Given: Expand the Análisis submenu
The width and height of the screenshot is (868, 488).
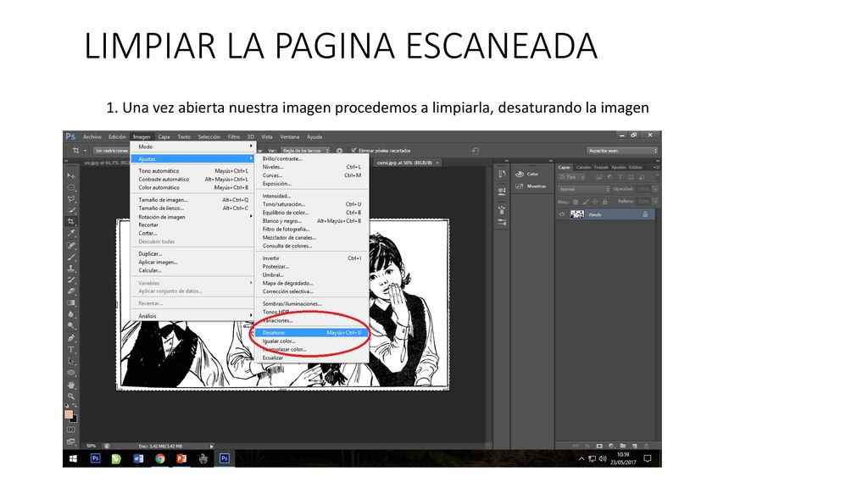Looking at the screenshot, I should pos(192,316).
